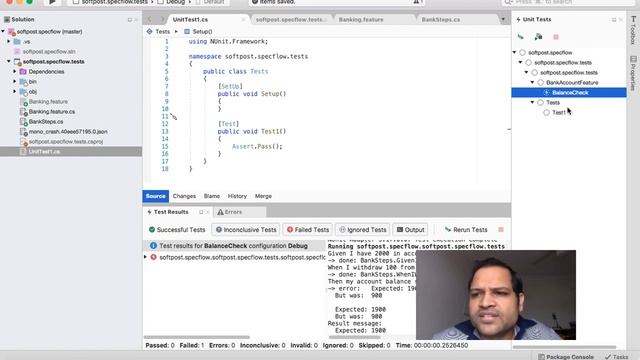This screenshot has width=640, height=360.
Task: Click Banking.feature file icon in solution tree
Action: coord(24,102)
